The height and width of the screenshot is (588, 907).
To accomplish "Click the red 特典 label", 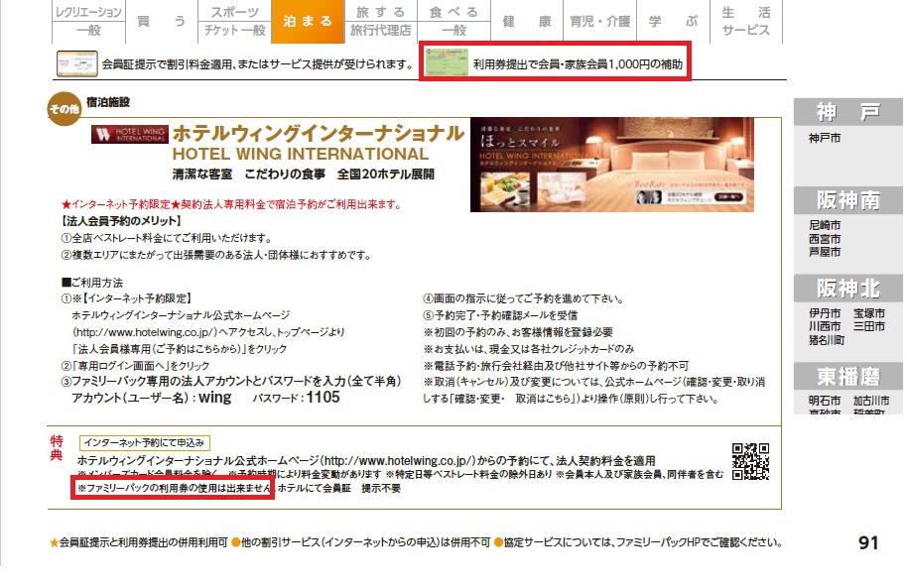I will point(57,448).
